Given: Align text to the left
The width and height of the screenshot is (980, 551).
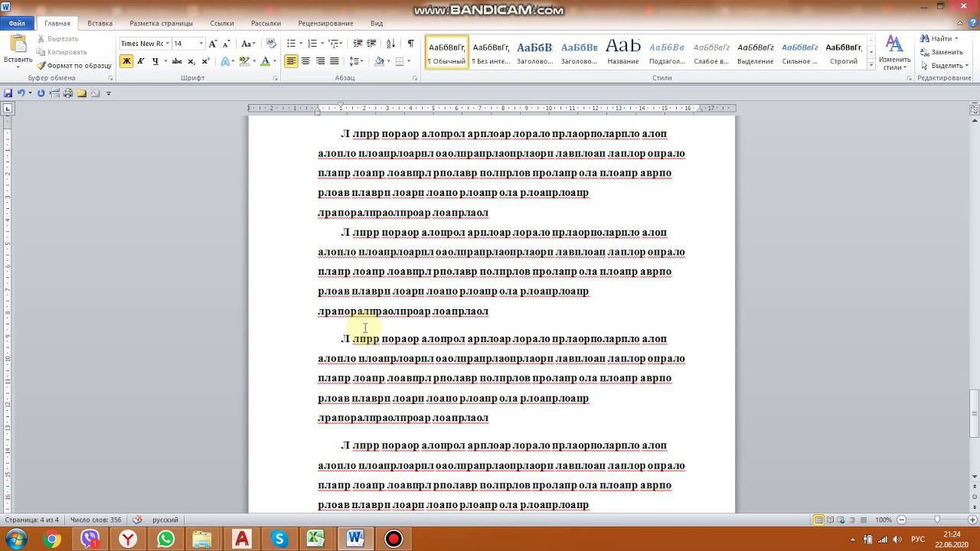Looking at the screenshot, I should [x=291, y=61].
